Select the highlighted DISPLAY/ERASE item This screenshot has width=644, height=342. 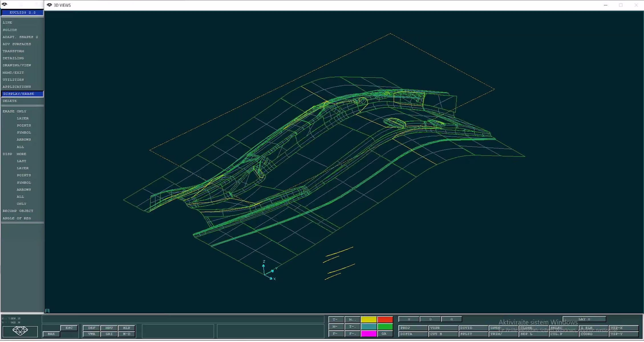click(22, 94)
